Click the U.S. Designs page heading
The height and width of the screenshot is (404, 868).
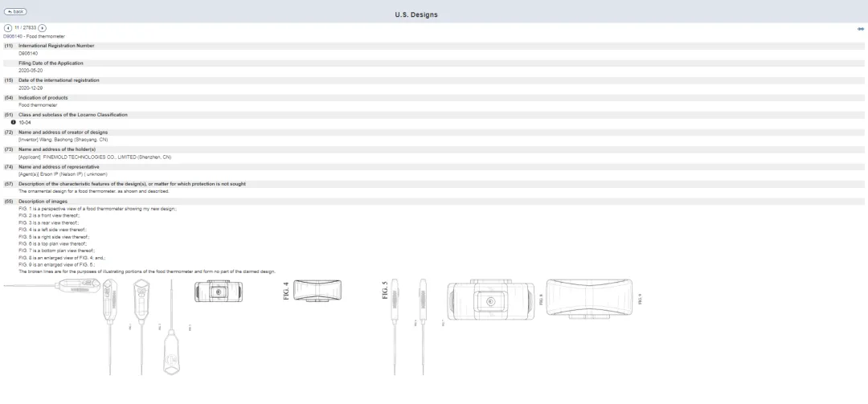pyautogui.click(x=416, y=14)
